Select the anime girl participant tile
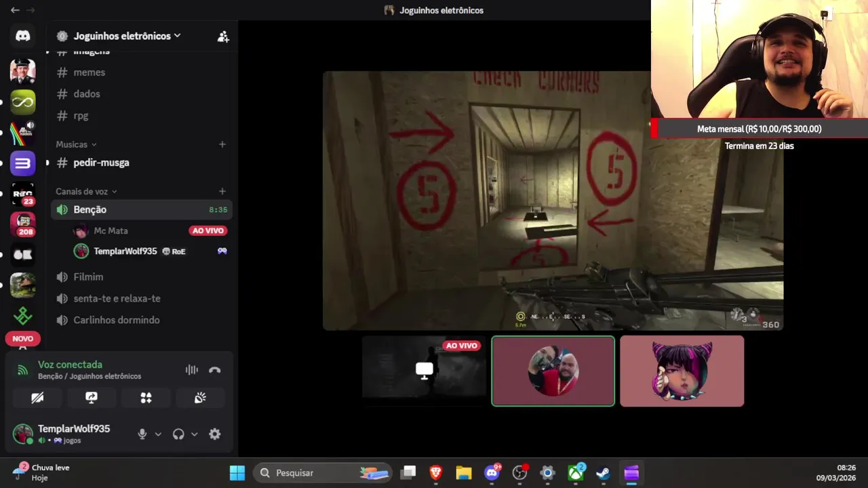This screenshot has width=868, height=488. click(x=682, y=371)
